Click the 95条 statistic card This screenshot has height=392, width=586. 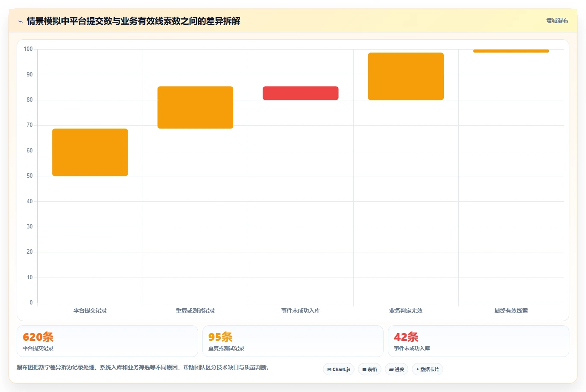[293, 341]
